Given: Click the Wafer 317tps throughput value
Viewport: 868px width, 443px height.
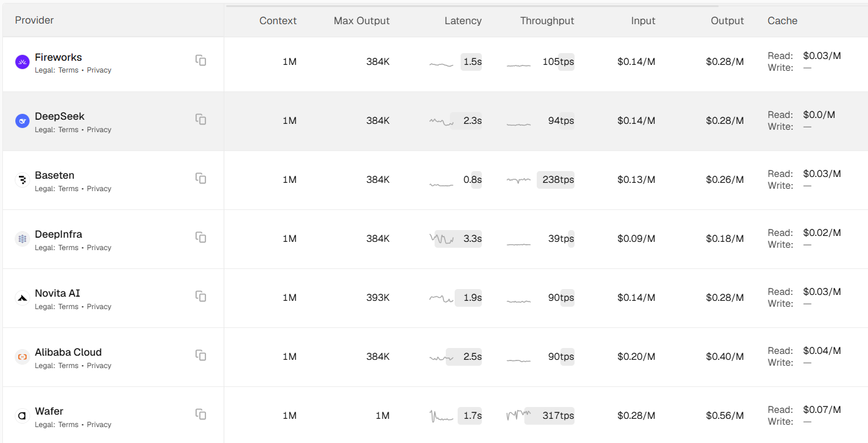Looking at the screenshot, I should pyautogui.click(x=558, y=416).
